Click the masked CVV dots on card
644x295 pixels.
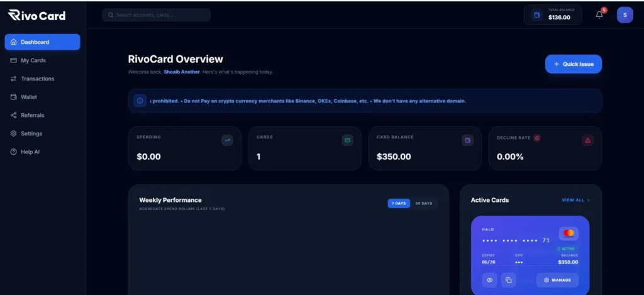[519, 262]
